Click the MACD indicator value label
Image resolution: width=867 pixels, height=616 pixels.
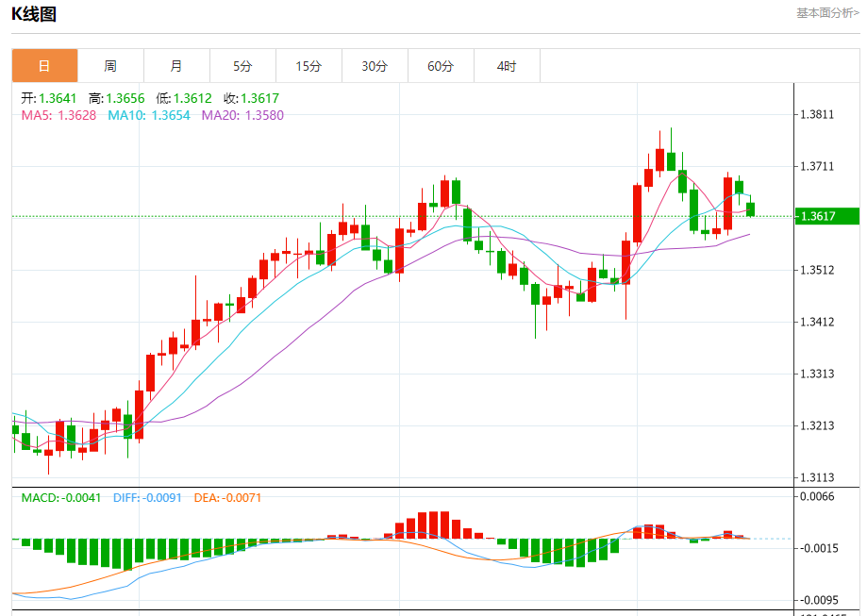(x=61, y=497)
